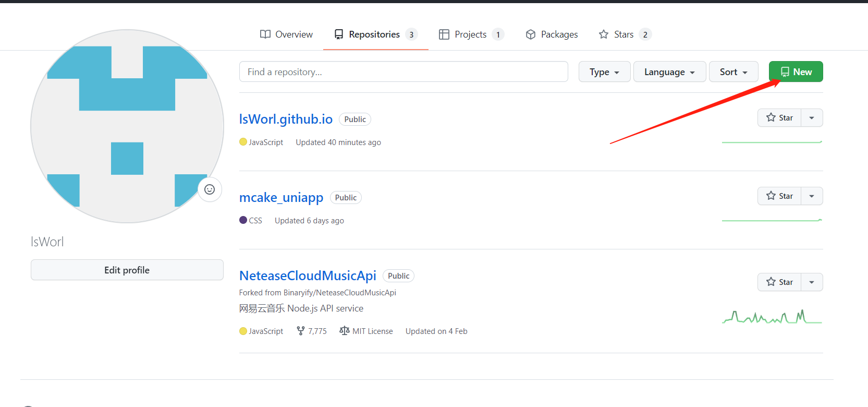
Task: Click 'Updated 6 days ago' text
Action: [x=309, y=221]
